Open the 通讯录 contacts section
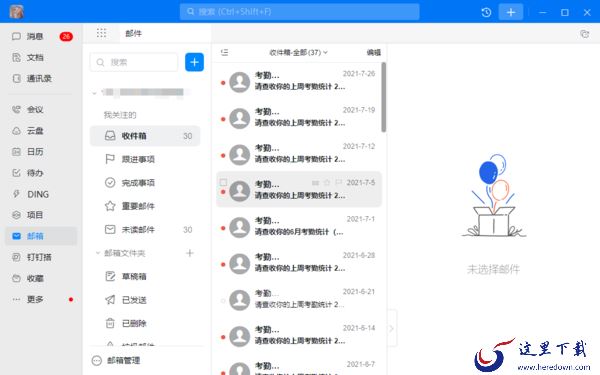Viewport: 600px width, 375px height. coord(41,78)
